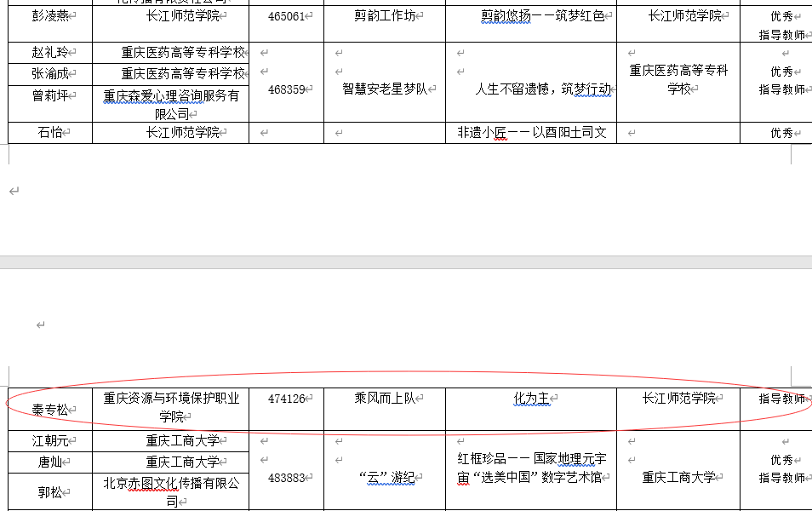Image resolution: width=812 pixels, height=511 pixels.
Task: Click the number cell 474126
Action: [x=285, y=399]
